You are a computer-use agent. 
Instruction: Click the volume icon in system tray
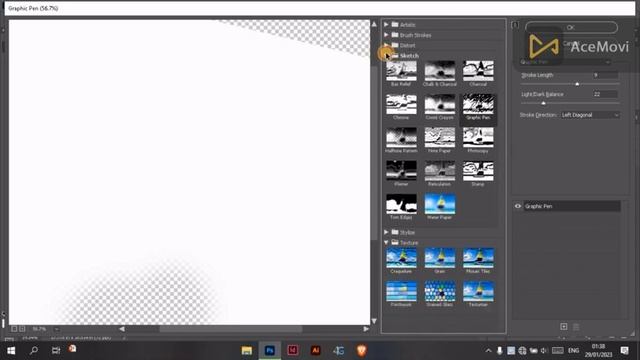544,351
